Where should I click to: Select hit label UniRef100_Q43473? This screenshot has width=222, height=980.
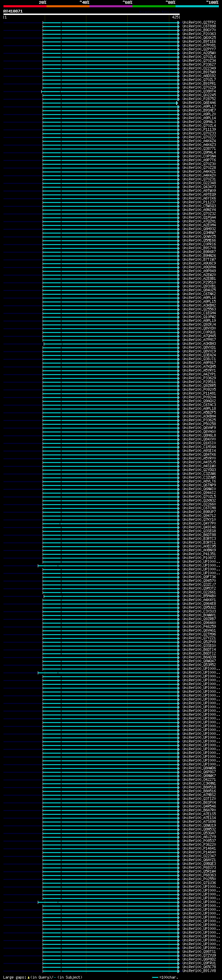coord(199,187)
